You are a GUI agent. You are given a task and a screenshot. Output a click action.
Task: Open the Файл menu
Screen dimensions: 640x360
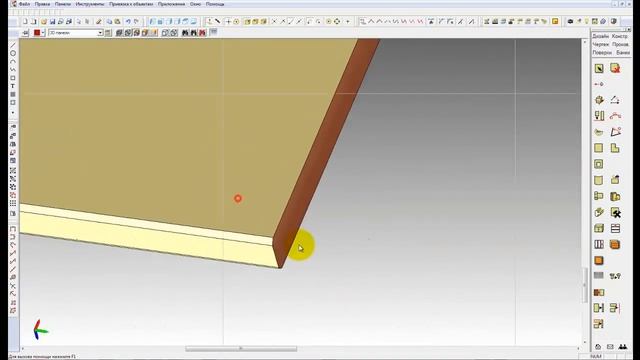(24, 4)
